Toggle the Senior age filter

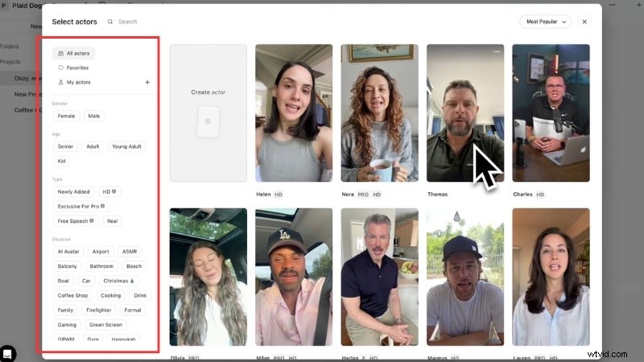(65, 146)
